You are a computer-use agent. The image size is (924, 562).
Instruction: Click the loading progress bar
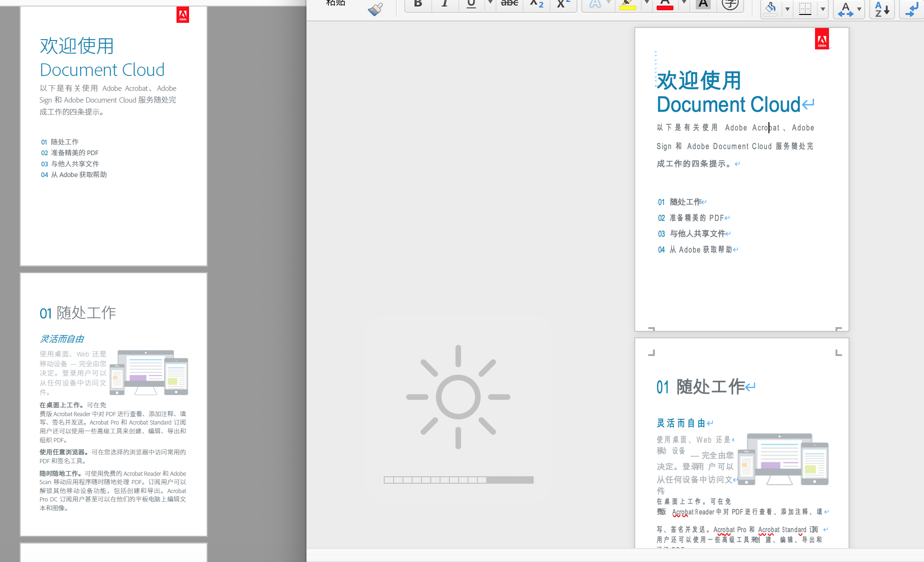459,480
